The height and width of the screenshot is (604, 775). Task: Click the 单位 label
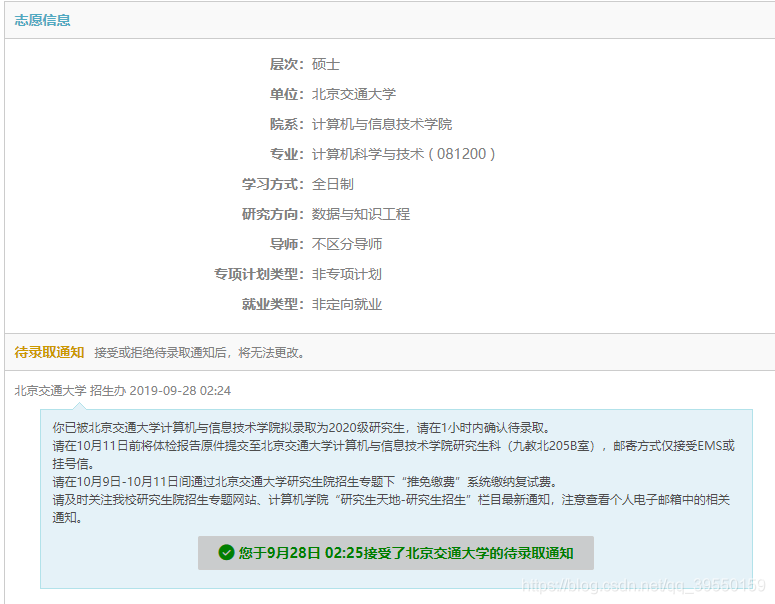[x=287, y=94]
